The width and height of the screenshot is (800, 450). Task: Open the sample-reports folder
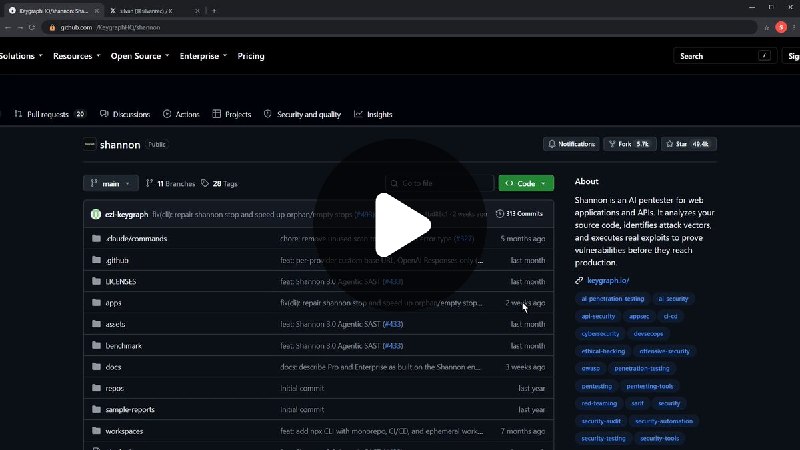(130, 410)
